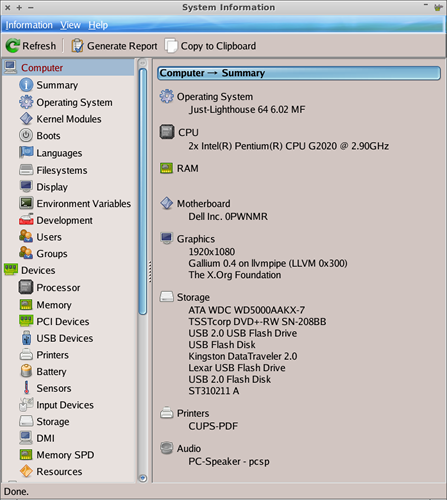Select Resources diamond icon
The height and width of the screenshot is (500, 447).
click(x=26, y=471)
